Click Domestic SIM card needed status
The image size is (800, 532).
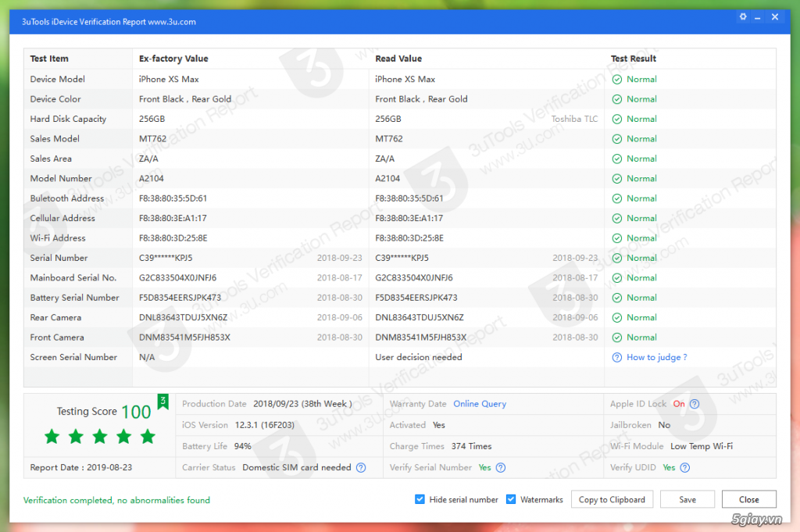[x=296, y=468]
